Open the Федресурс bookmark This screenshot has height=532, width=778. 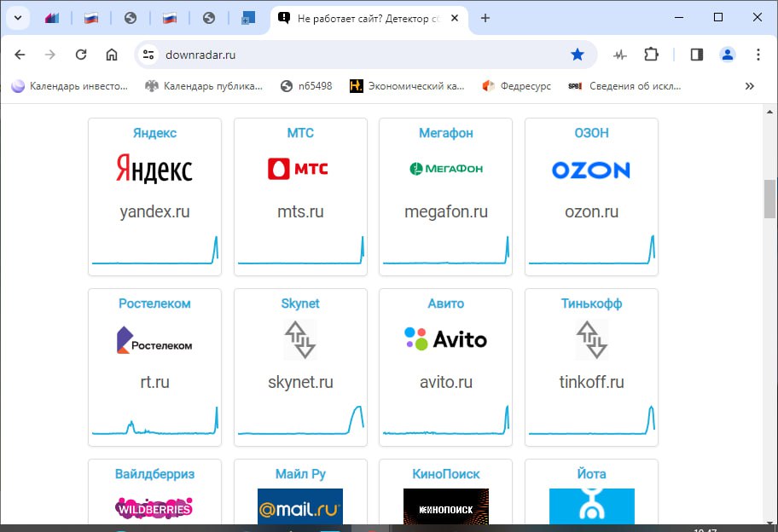[516, 86]
